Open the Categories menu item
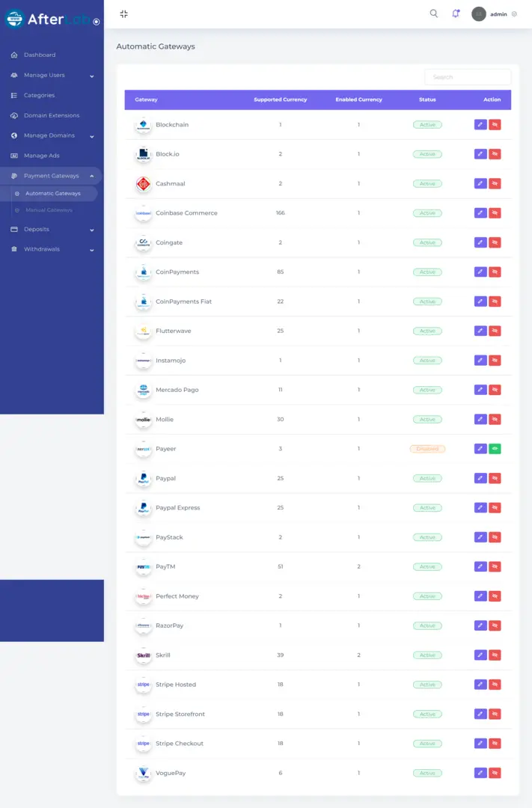This screenshot has width=532, height=808. (x=39, y=95)
